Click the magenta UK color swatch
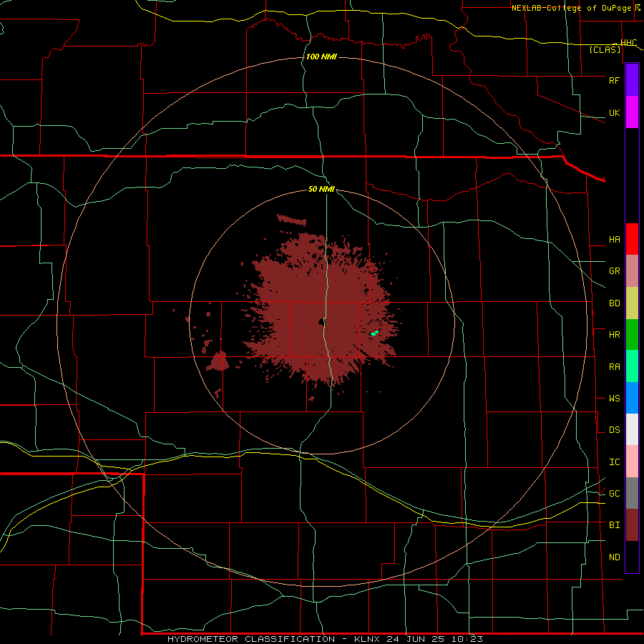644x644 pixels. 632,112
